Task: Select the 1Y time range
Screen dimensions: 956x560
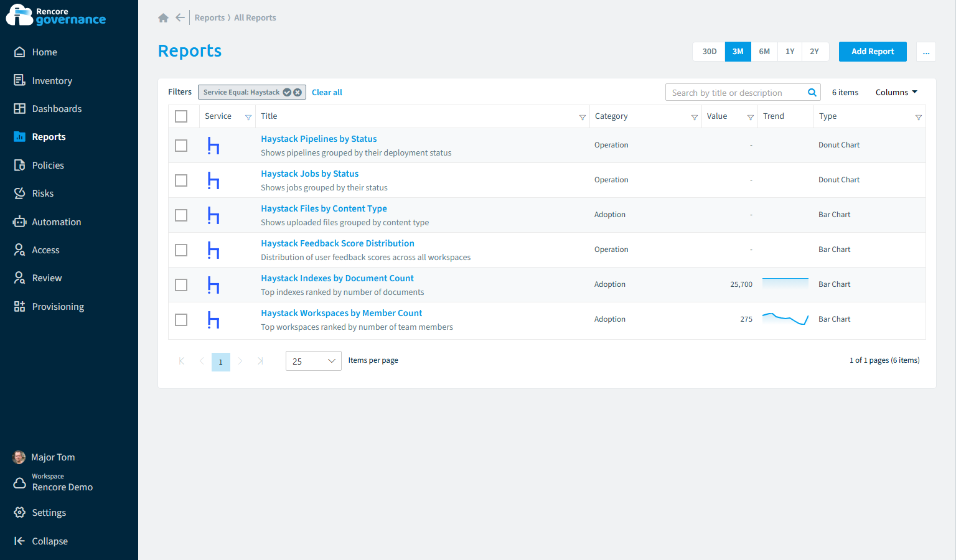Action: pyautogui.click(x=790, y=52)
